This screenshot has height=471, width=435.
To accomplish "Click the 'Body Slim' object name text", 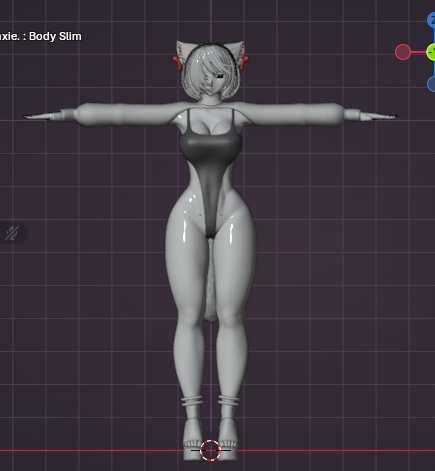I will coord(55,36).
